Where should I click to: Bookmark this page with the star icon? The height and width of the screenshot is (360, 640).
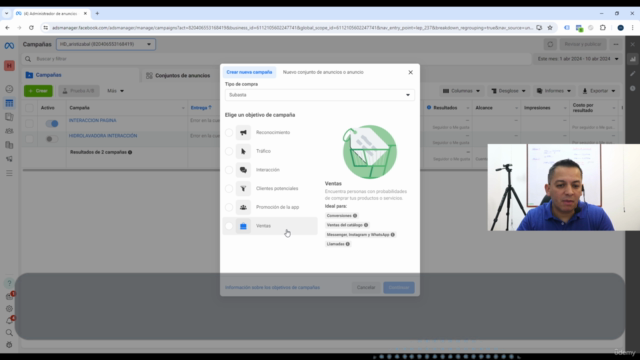pos(550,28)
